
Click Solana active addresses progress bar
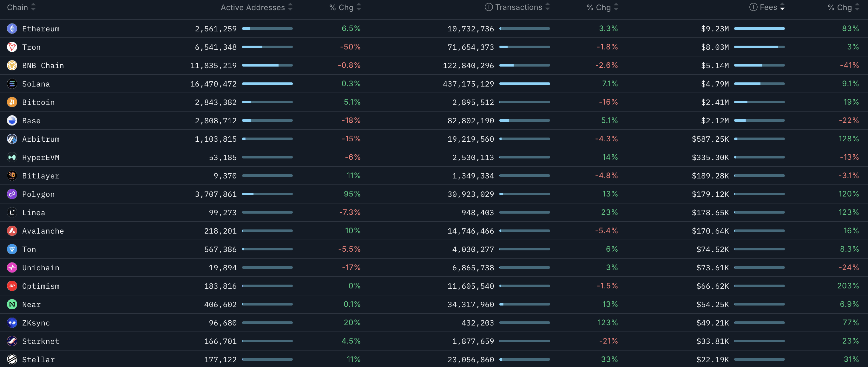click(267, 84)
